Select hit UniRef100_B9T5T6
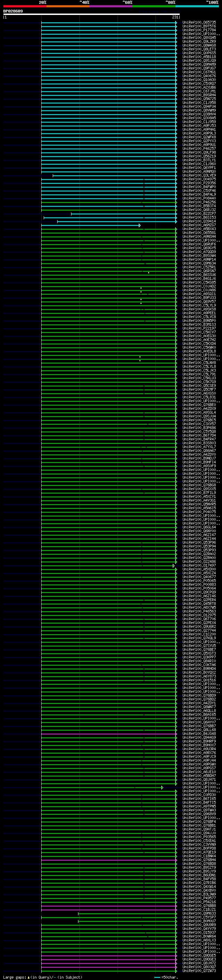The width and height of the screenshot is (222, 980). coord(199,26)
